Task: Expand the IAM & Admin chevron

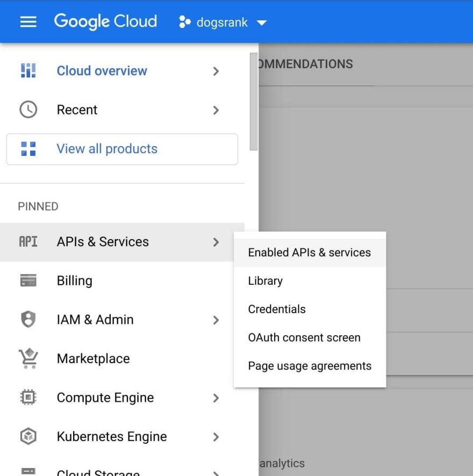Action: (216, 320)
